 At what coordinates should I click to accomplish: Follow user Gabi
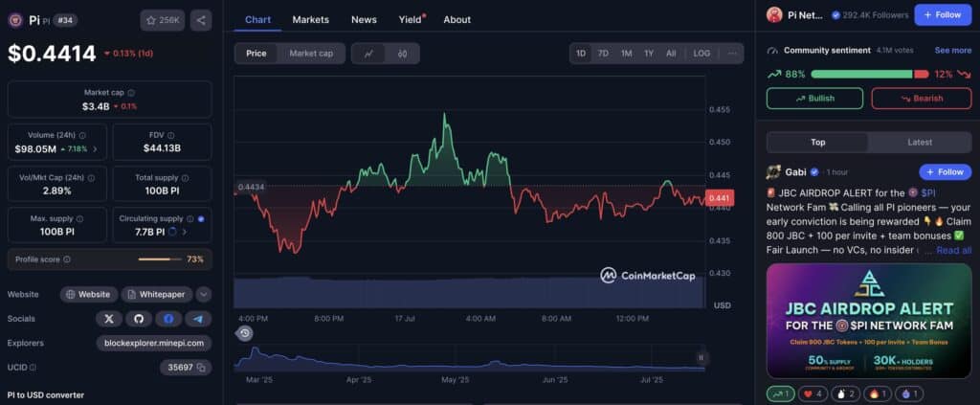coord(945,172)
